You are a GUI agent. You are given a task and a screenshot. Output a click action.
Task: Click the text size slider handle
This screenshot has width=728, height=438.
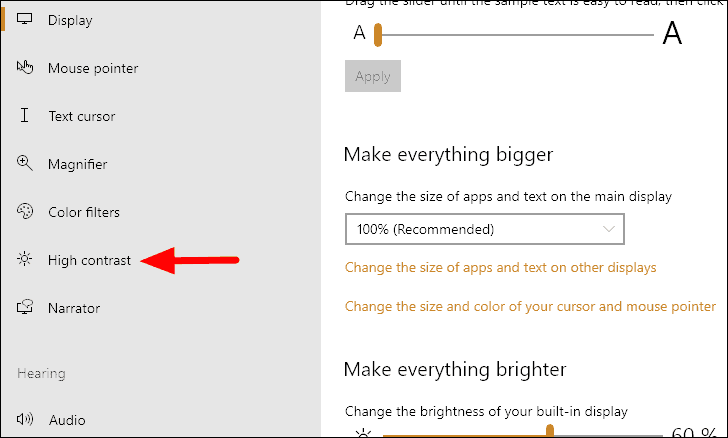378,36
